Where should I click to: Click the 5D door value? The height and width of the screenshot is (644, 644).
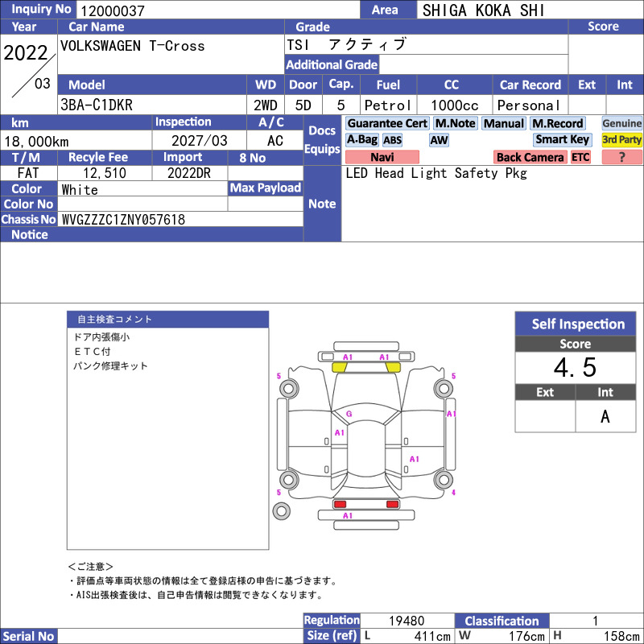[303, 105]
